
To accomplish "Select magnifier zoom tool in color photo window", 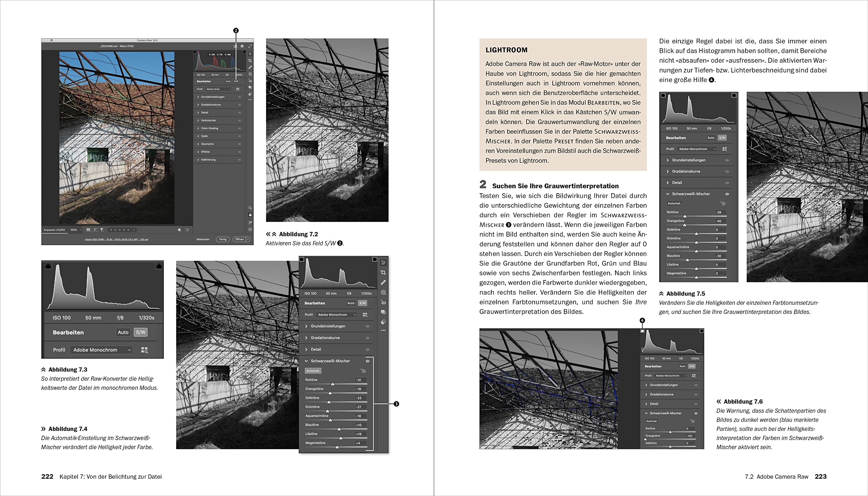I will 250,208.
